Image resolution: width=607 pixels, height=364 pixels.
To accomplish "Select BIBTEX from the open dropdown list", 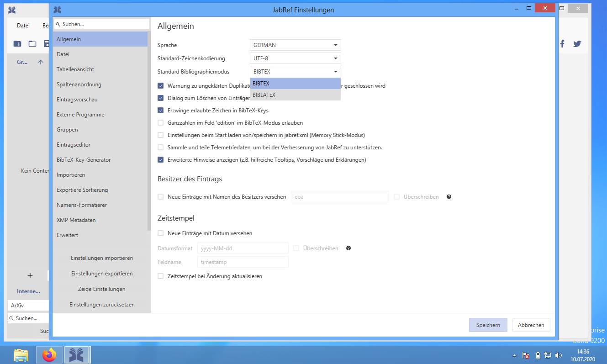I will tap(296, 84).
